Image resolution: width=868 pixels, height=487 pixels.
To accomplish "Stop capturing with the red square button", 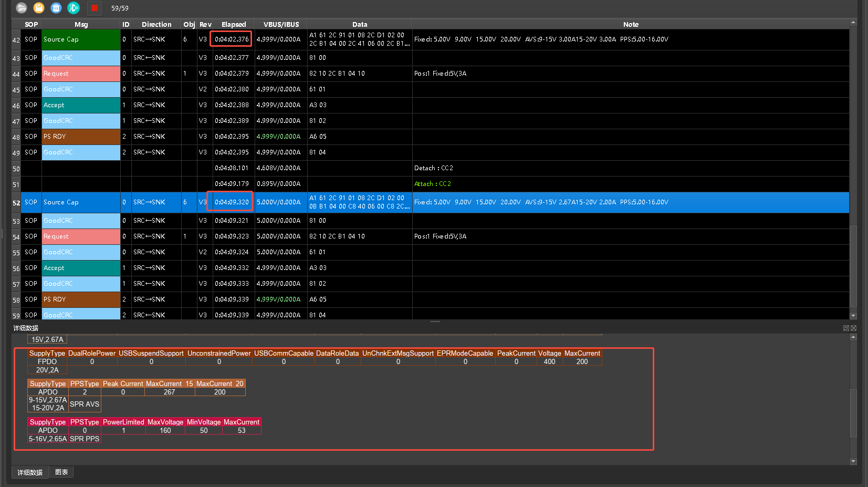I will coord(95,8).
